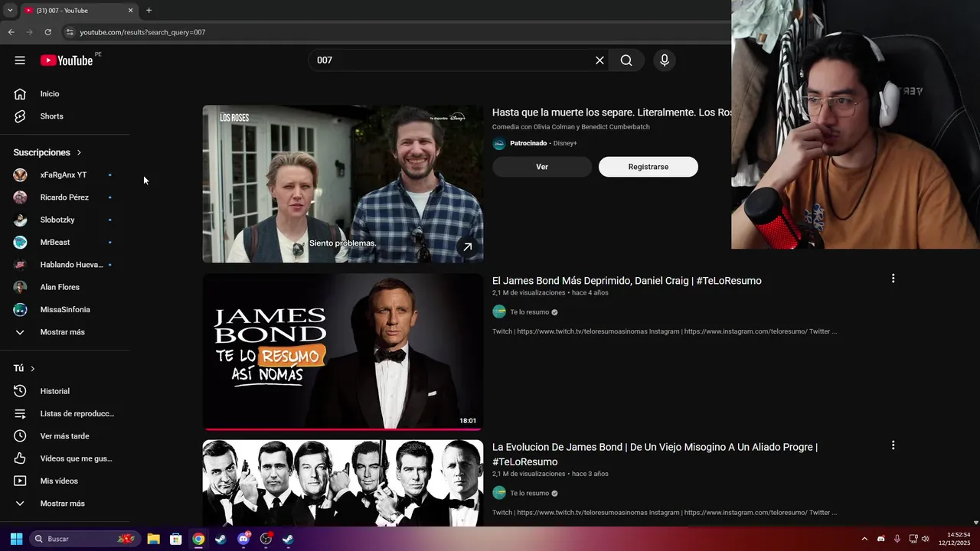
Task: Click the Ver button on ad
Action: 542,167
